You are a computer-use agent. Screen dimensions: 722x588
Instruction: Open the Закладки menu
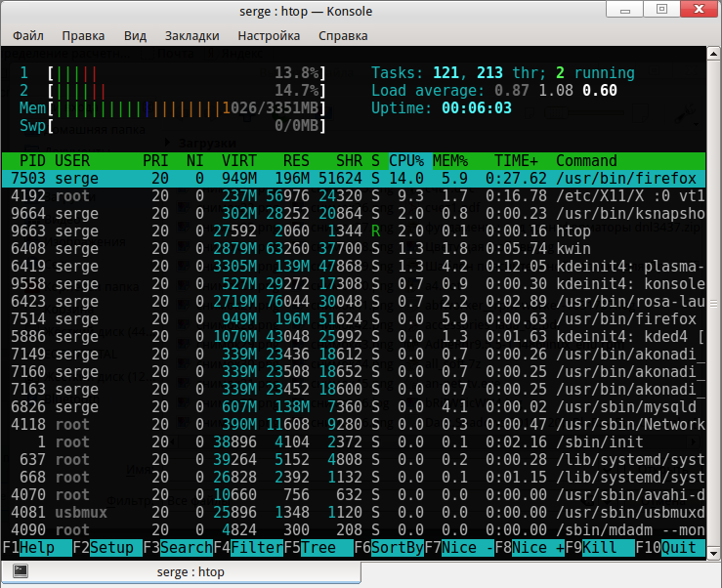click(x=191, y=36)
